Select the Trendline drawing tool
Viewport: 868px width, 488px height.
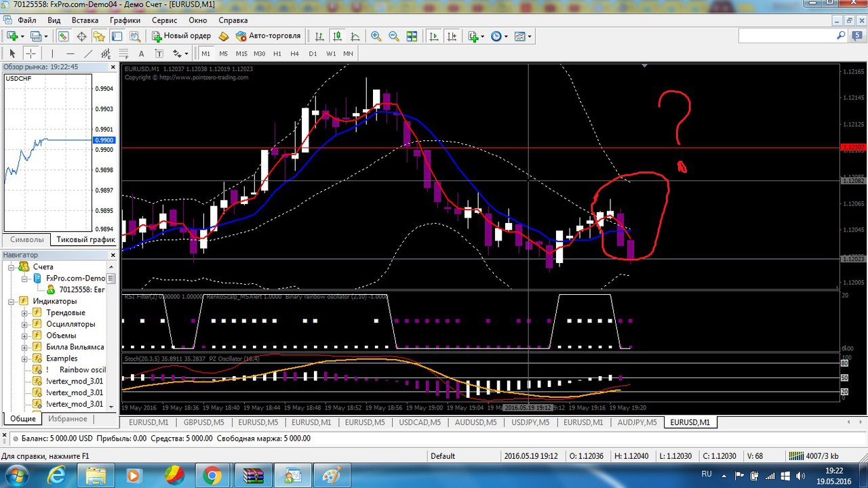coord(88,54)
